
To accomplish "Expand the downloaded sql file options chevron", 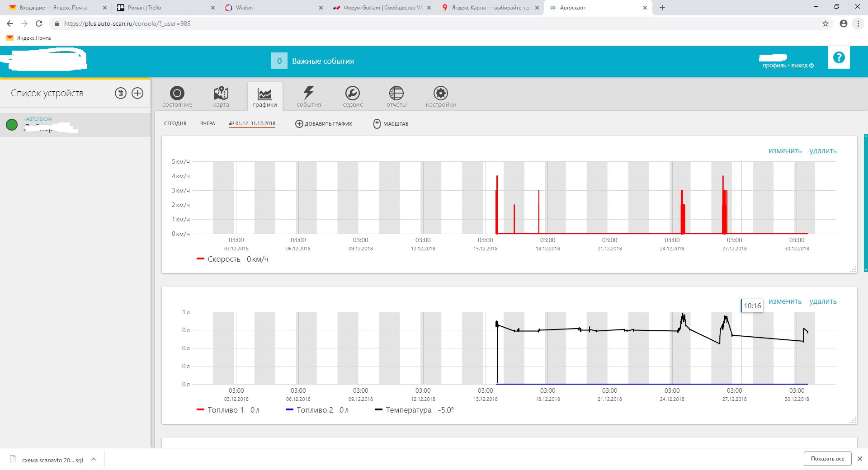I will (94, 459).
